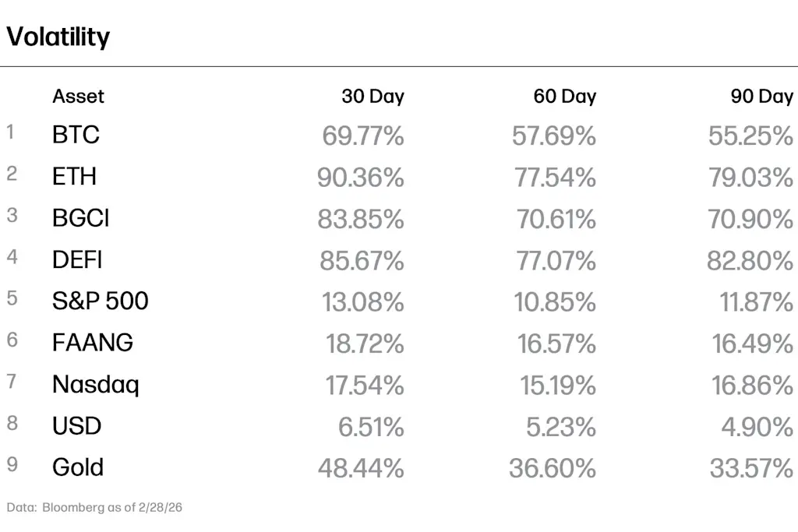Click DEFI 90 Day value 82.80%
The image size is (798, 532).
click(x=750, y=262)
